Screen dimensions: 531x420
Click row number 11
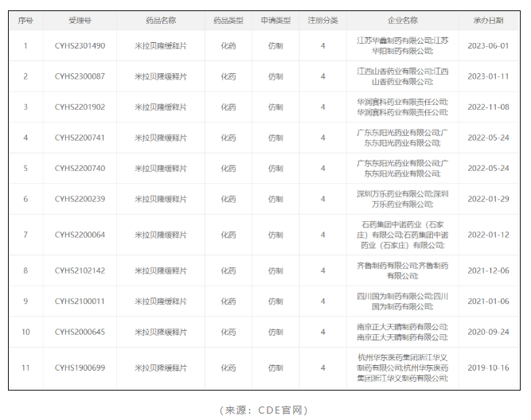tap(25, 367)
